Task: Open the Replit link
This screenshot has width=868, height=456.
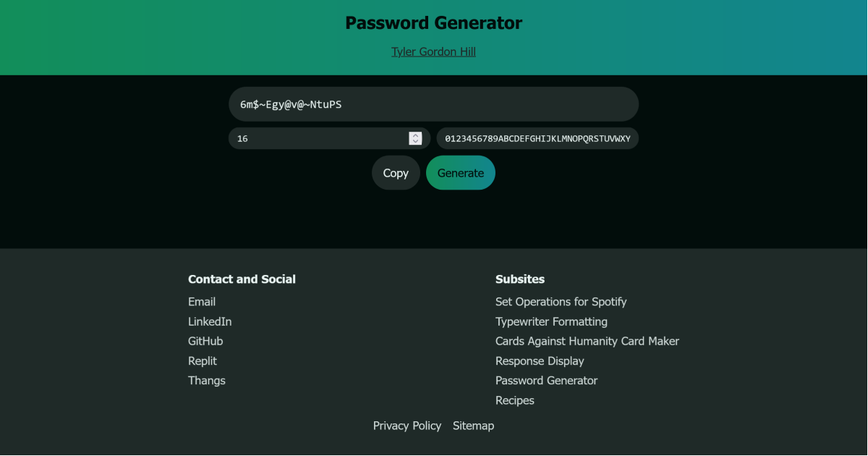Action: [x=203, y=360]
